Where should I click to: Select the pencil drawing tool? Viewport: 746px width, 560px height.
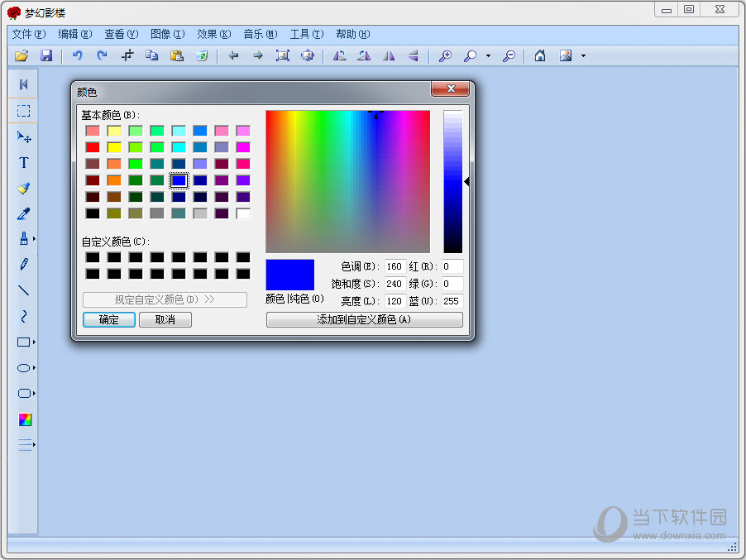tap(23, 264)
